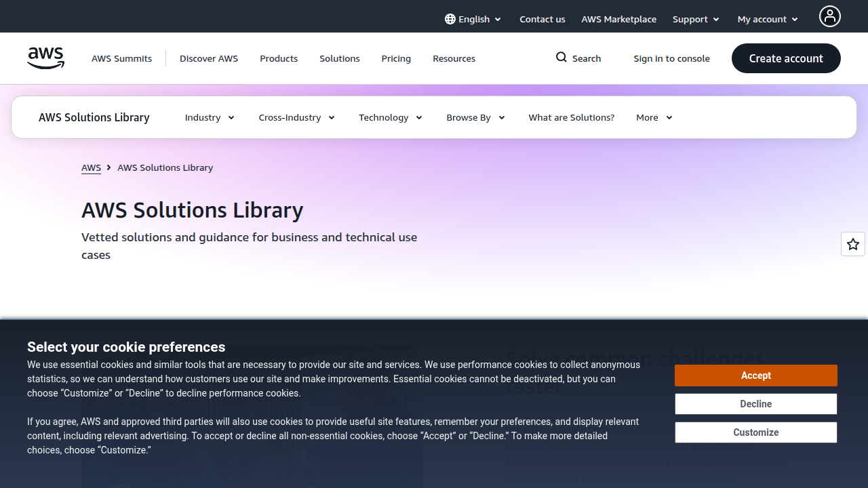Open What are Solutions? link
The width and height of the screenshot is (868, 488).
pos(572,117)
